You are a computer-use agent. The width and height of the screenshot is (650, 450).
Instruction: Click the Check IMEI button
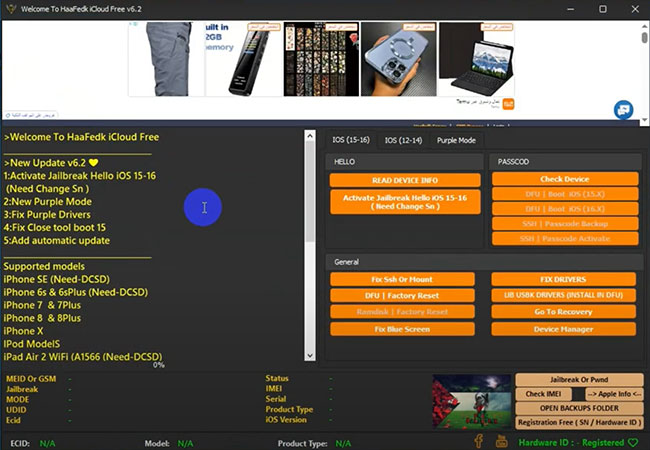[543, 394]
